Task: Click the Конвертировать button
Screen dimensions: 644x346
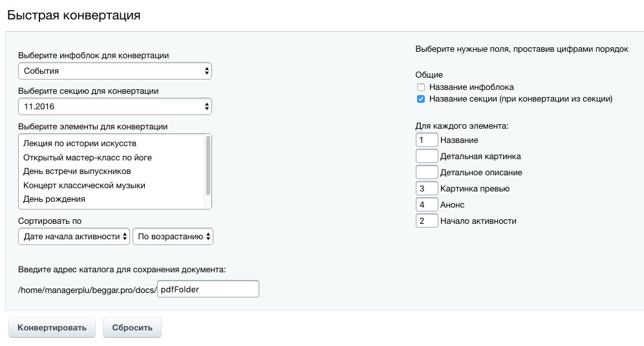Action: click(x=52, y=328)
